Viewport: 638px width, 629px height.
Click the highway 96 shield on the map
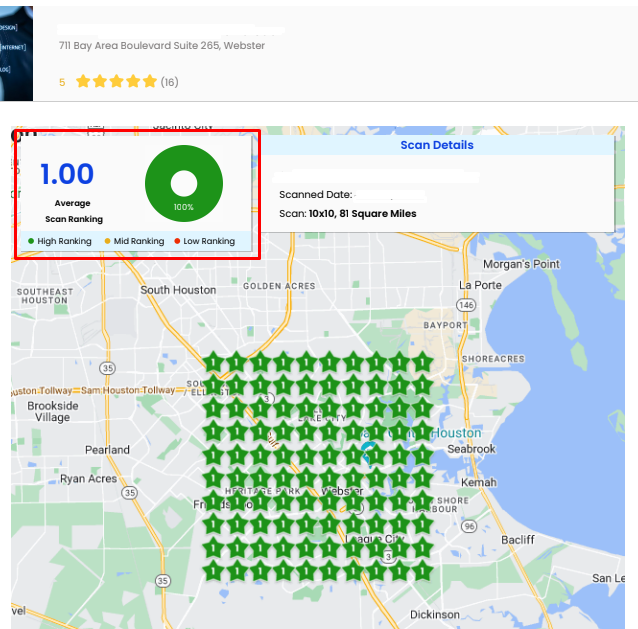pyautogui.click(x=469, y=526)
